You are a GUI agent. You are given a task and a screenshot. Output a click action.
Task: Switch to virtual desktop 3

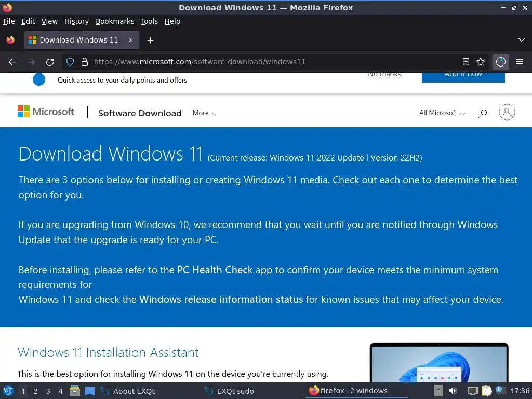click(48, 391)
